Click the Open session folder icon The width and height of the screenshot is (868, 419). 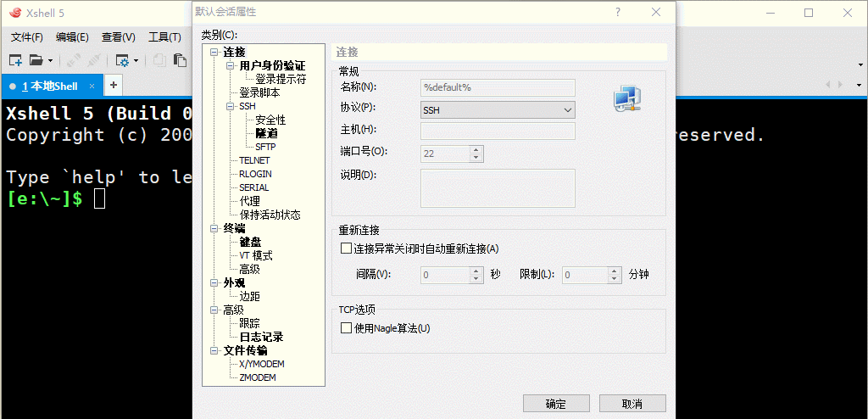pos(36,60)
